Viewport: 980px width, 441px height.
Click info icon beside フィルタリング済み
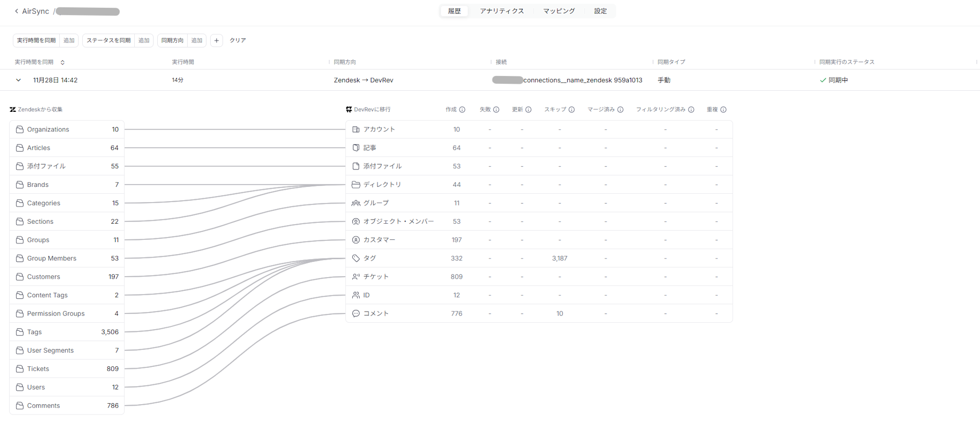click(691, 110)
